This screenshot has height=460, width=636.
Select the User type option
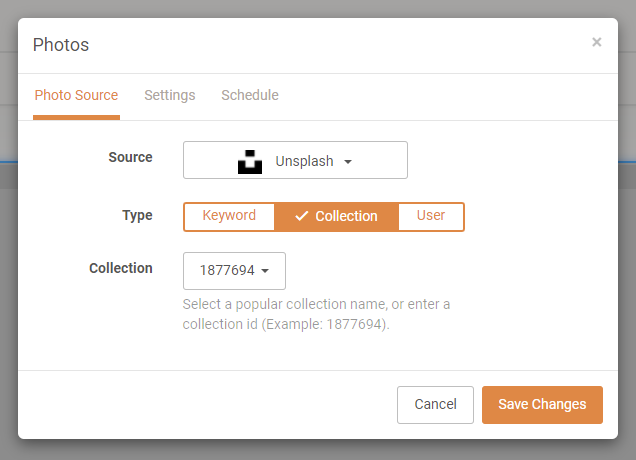click(431, 217)
